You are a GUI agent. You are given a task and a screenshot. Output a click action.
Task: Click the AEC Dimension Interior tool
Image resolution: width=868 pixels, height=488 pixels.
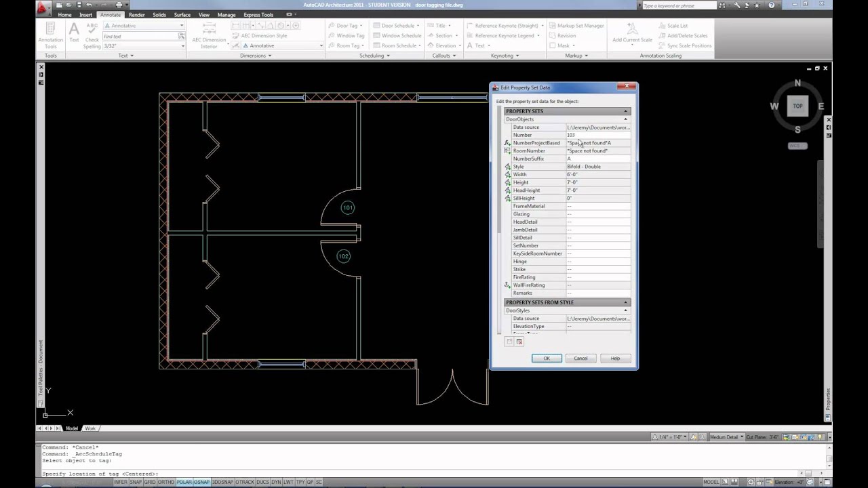[x=209, y=35]
